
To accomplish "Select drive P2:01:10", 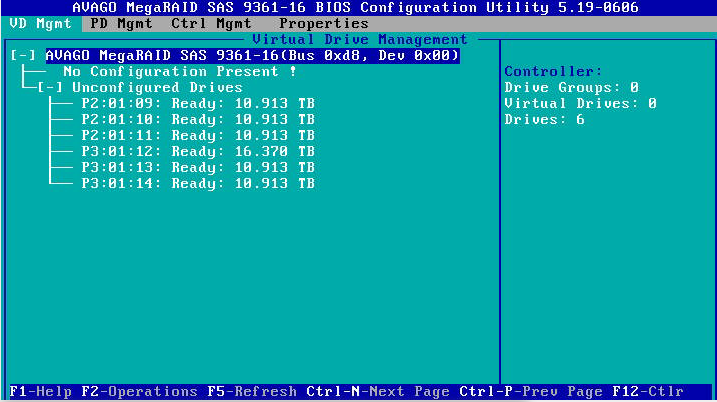I will (x=198, y=120).
